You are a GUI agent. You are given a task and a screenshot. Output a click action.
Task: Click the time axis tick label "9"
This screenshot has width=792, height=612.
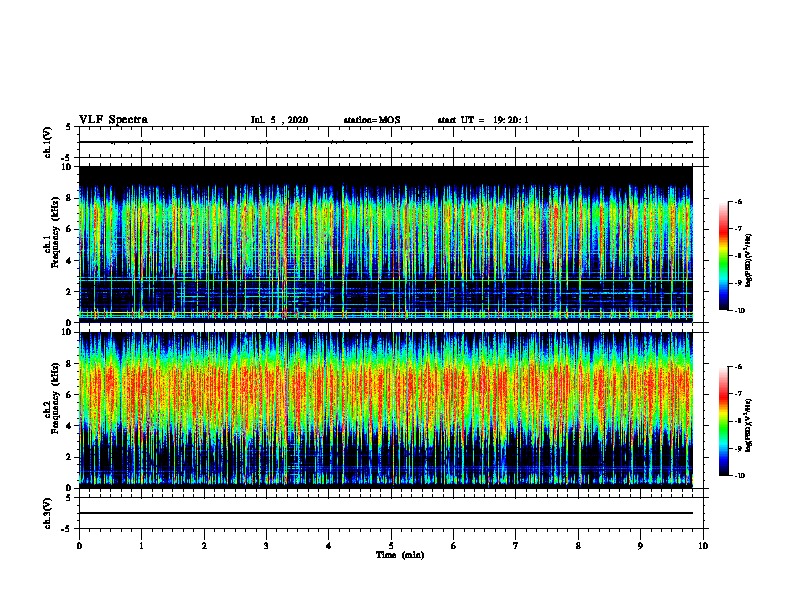(x=640, y=546)
